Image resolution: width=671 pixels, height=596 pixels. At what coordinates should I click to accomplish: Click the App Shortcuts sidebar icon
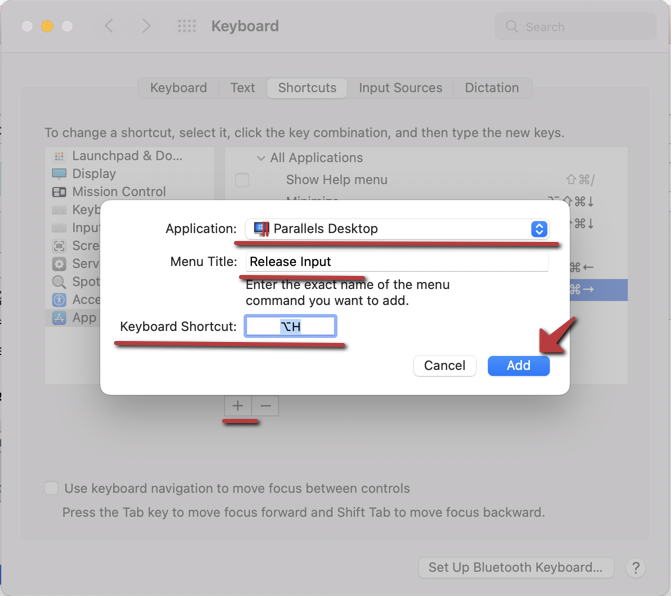pyautogui.click(x=59, y=318)
